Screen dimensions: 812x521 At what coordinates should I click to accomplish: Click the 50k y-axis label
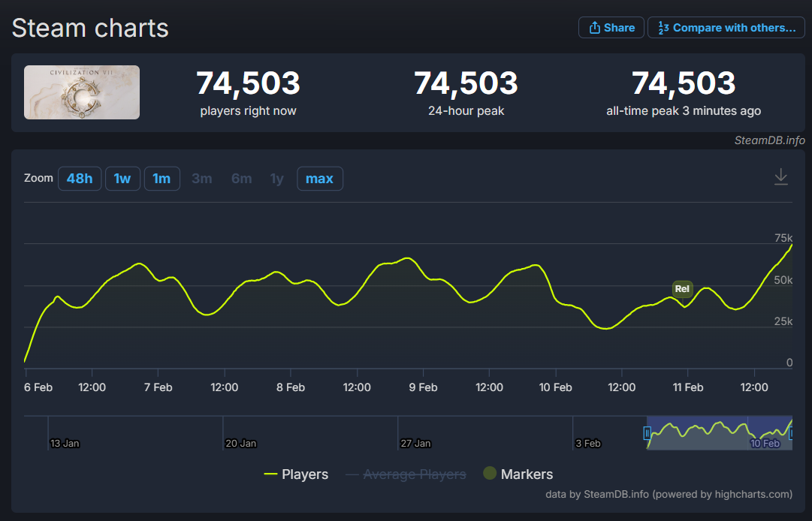783,280
